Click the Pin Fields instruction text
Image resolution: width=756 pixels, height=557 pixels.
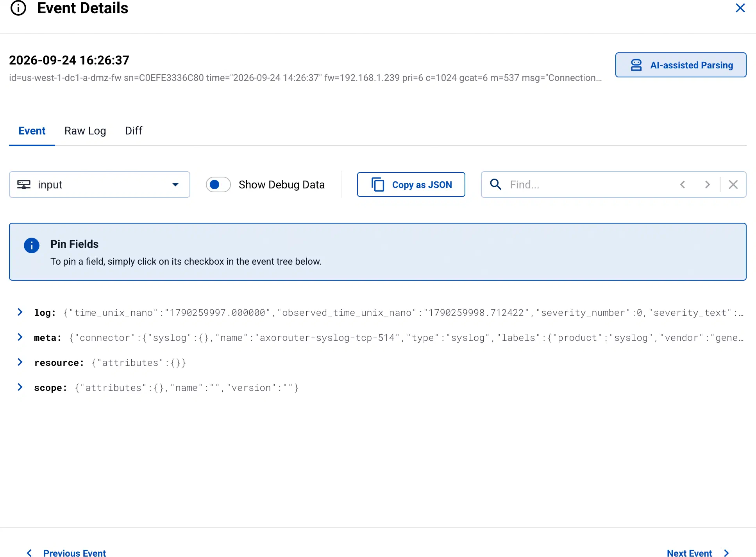(x=186, y=261)
